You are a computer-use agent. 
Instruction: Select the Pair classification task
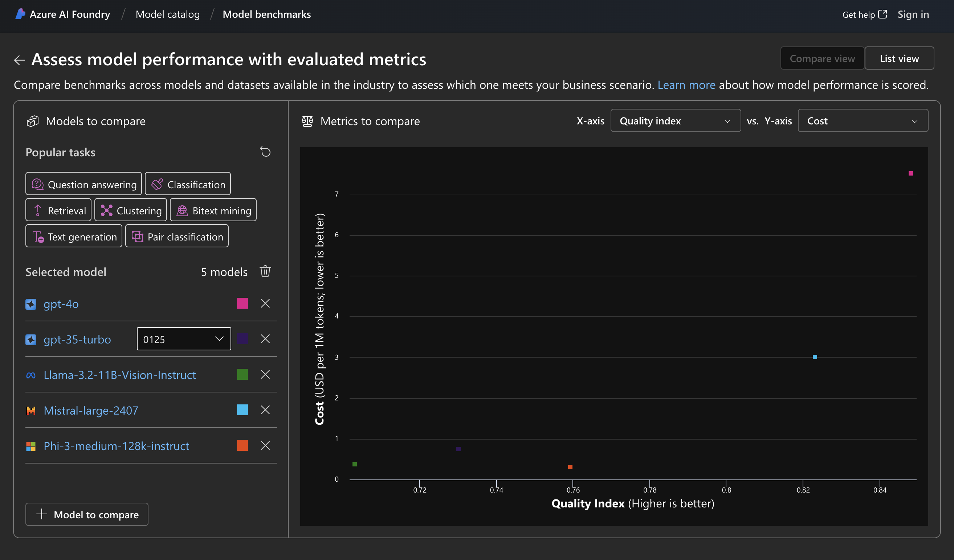click(x=177, y=236)
